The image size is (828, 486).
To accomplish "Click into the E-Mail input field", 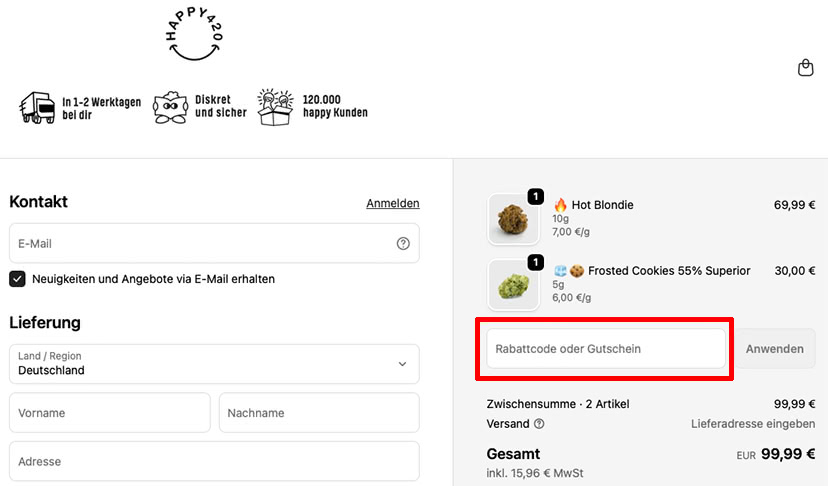I will (214, 244).
